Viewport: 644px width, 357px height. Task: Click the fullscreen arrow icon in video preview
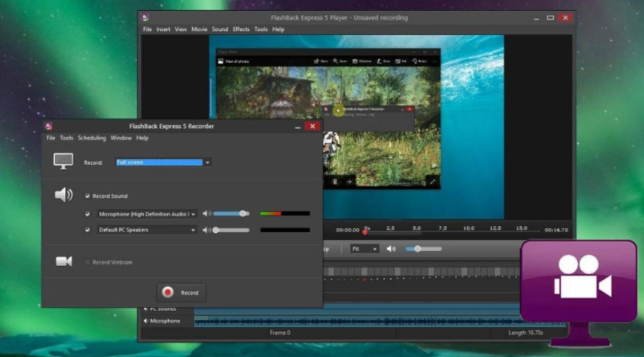click(x=432, y=182)
